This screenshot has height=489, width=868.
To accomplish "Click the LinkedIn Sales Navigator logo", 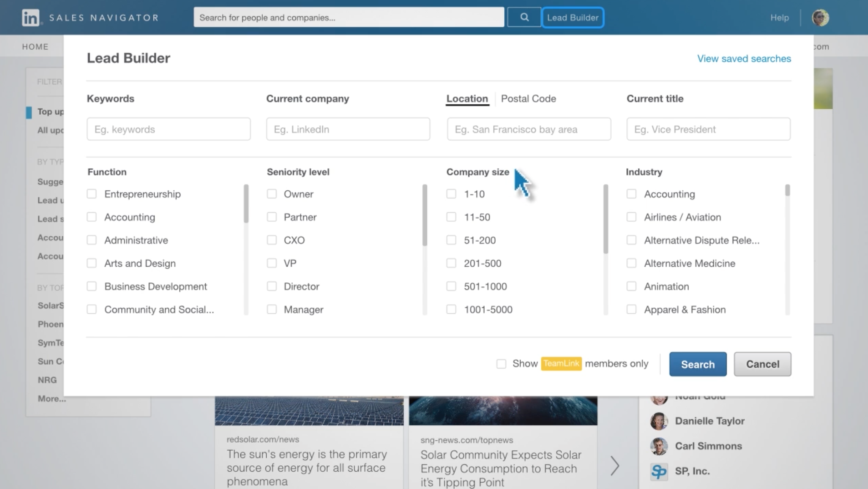I will point(90,17).
